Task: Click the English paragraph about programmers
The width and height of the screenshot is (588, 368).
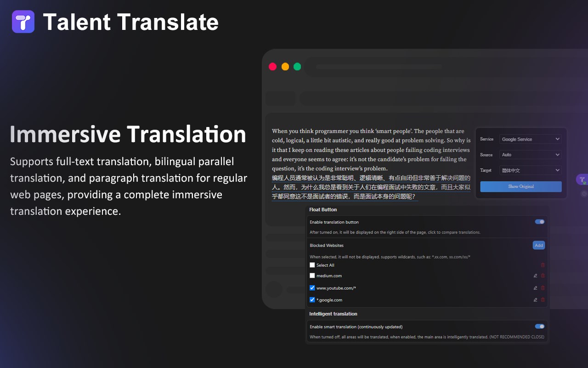Action: (371, 150)
